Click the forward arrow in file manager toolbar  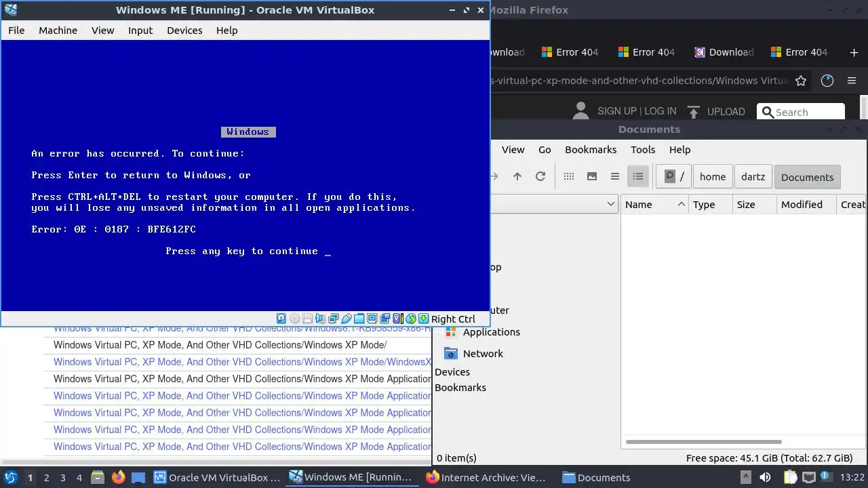coord(494,176)
